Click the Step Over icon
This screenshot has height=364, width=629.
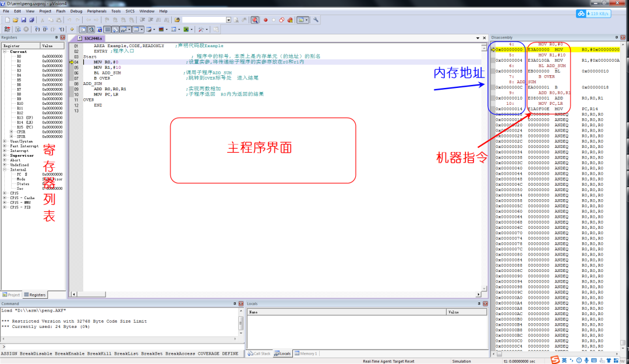click(45, 29)
